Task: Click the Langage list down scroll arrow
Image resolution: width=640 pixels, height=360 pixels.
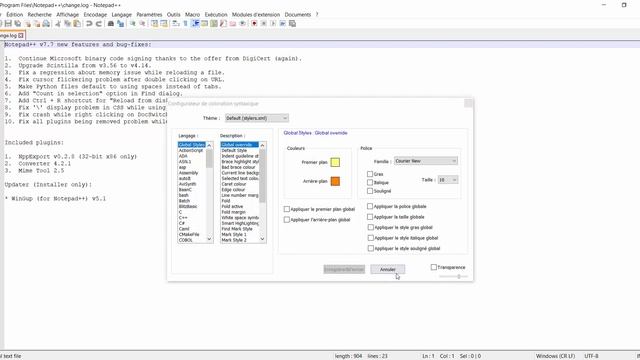Action: [209, 239]
